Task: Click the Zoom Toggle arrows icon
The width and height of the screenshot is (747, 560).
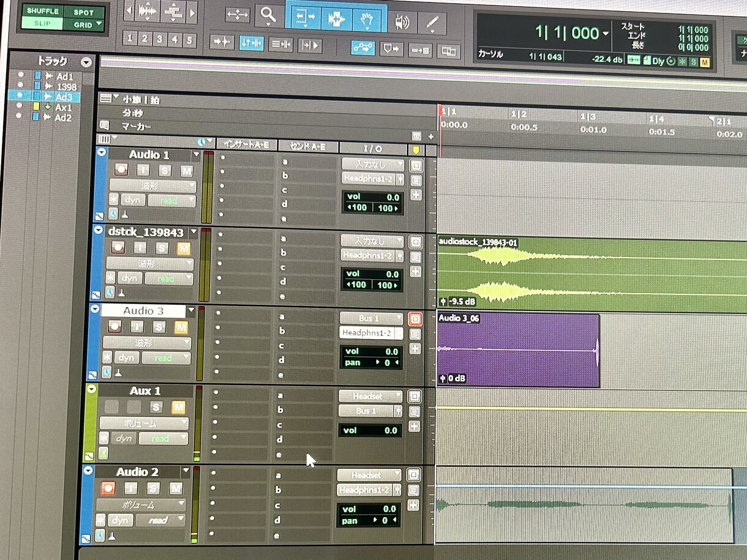Action: (x=236, y=15)
